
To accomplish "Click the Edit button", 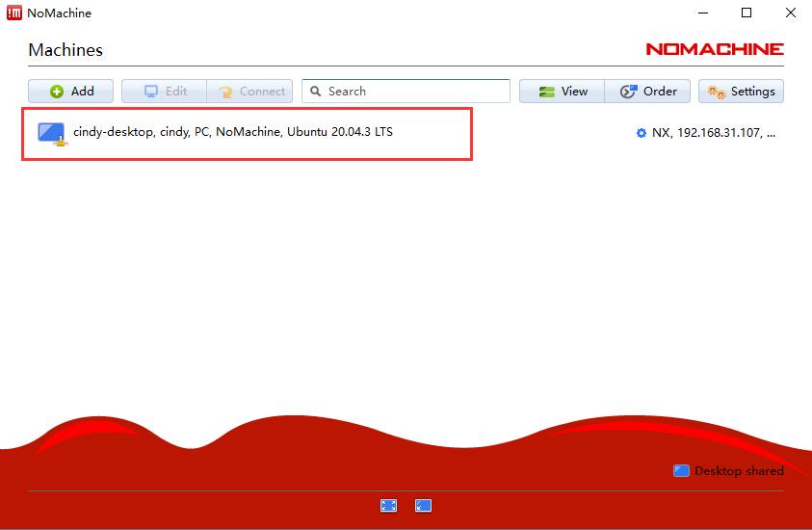I will (164, 92).
